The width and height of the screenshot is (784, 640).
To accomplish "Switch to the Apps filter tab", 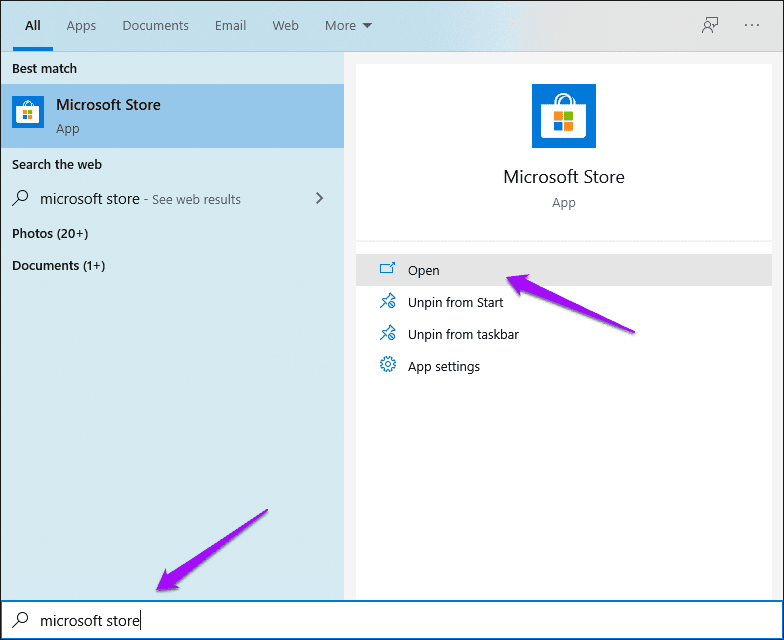I will tap(81, 26).
